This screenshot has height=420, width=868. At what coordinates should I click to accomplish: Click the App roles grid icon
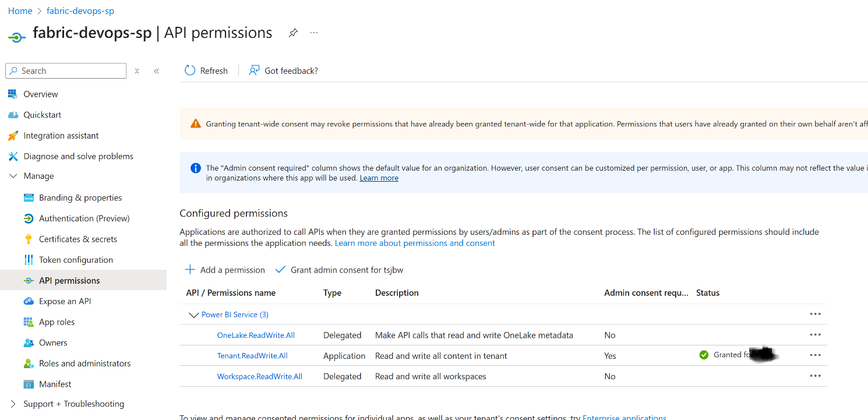pos(29,322)
